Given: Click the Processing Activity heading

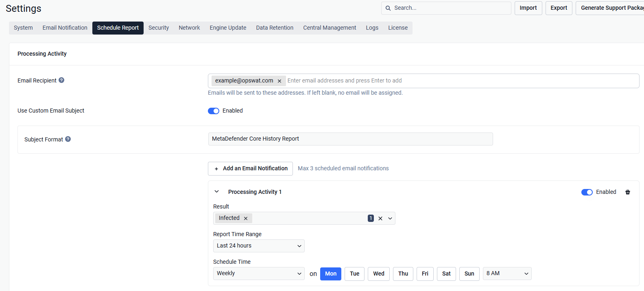Looking at the screenshot, I should (42, 54).
